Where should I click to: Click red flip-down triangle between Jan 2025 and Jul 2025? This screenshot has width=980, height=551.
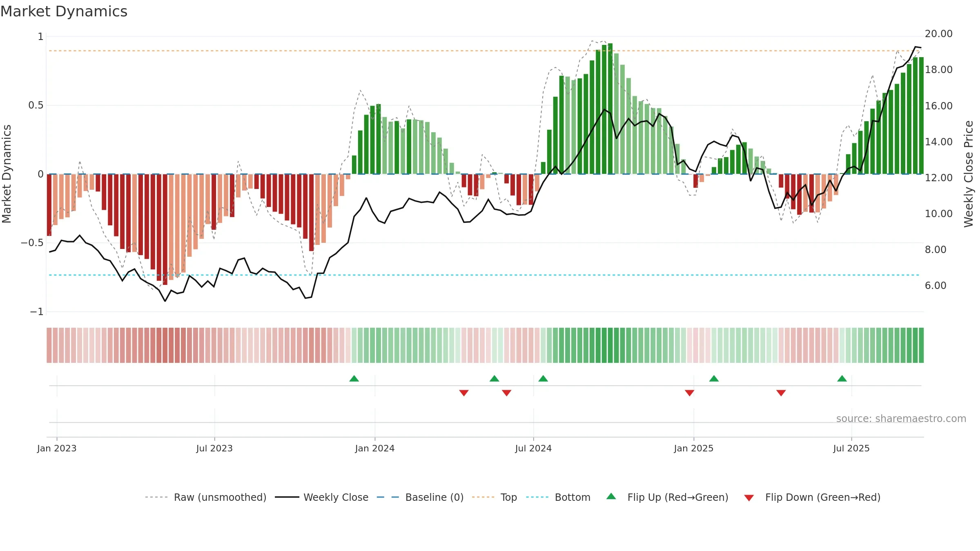[781, 393]
